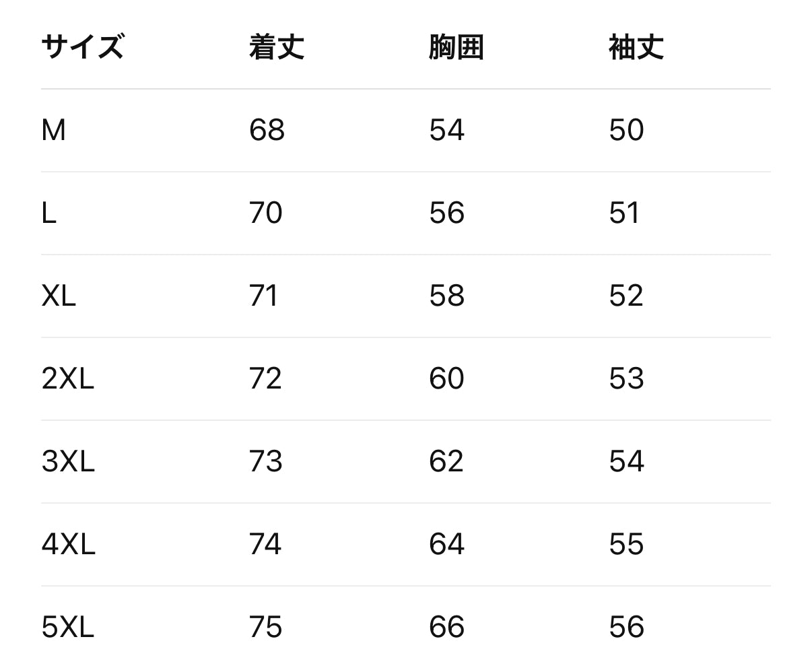Viewport: 812px width, 666px height.
Task: Click the 胸囲 value 62 for size 3XL
Action: point(446,461)
